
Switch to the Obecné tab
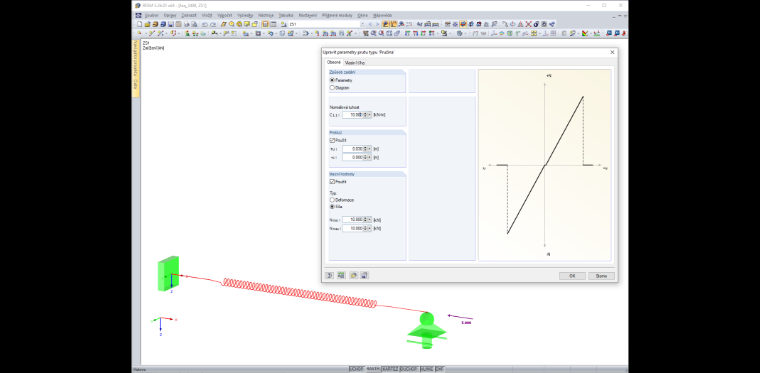[333, 62]
